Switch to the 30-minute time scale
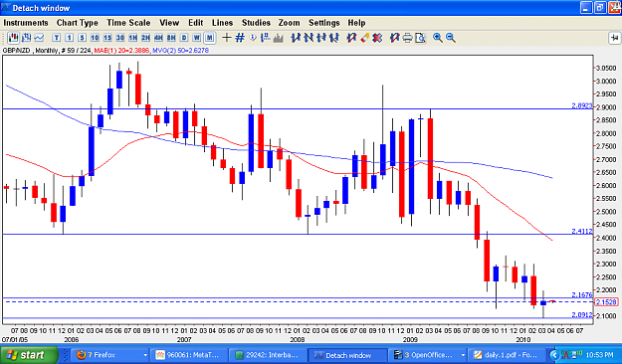 click(x=119, y=38)
